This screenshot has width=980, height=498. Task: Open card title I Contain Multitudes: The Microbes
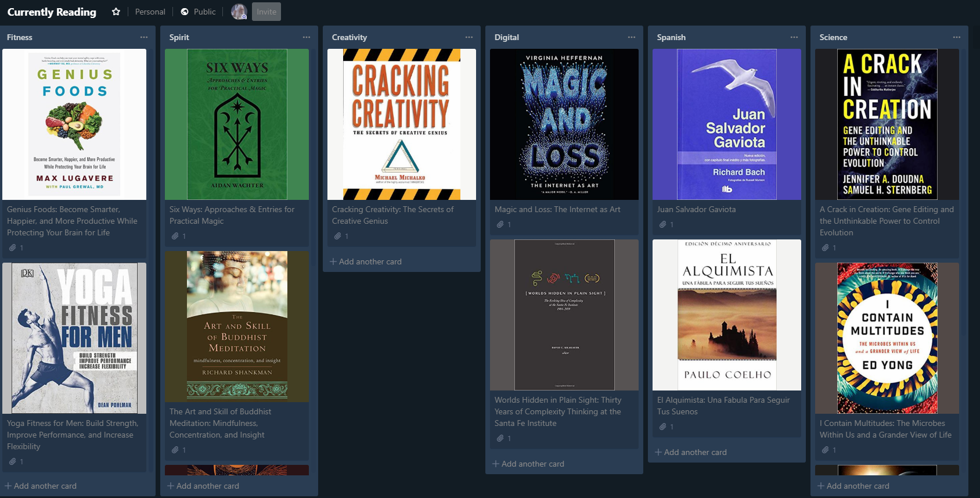coord(885,429)
